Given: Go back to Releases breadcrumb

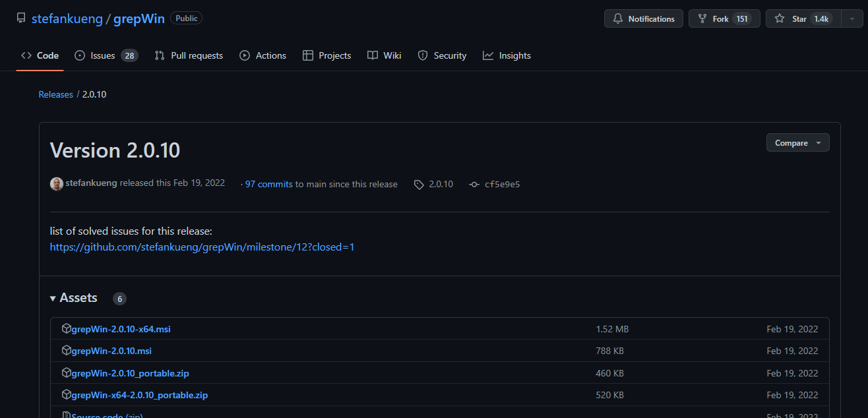Looking at the screenshot, I should pos(56,94).
